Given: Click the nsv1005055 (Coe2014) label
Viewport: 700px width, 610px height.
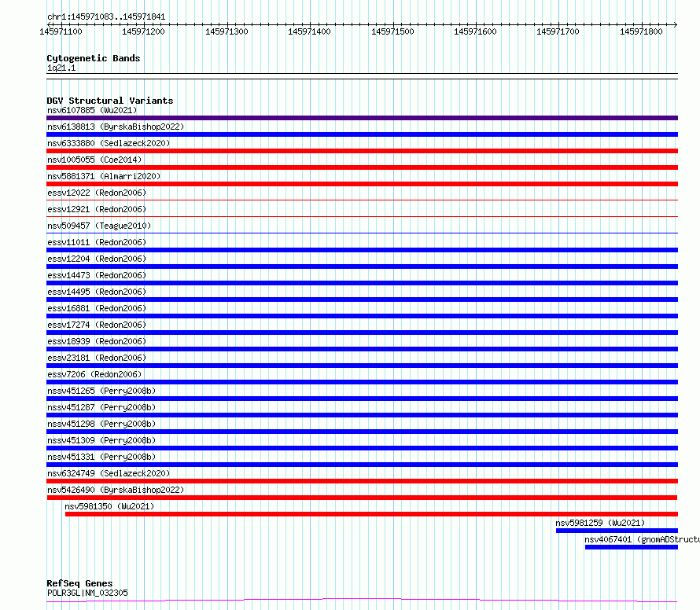Looking at the screenshot, I should click(x=94, y=160).
